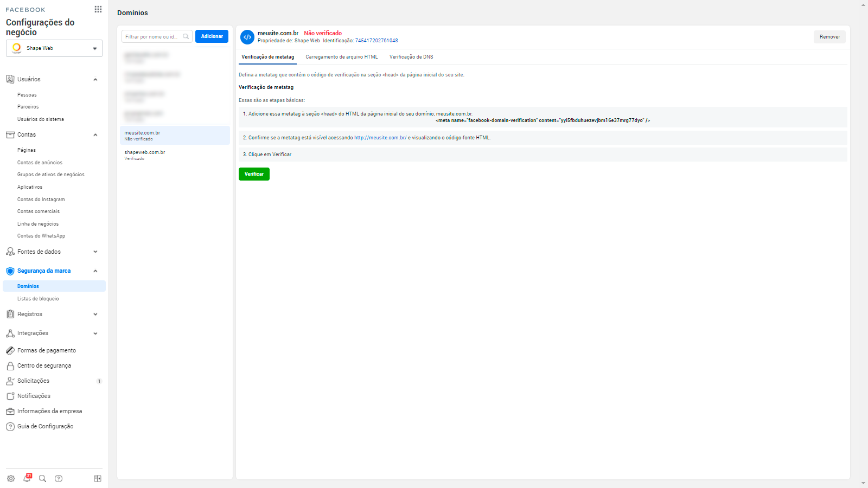Screen dimensions: 868x488
Task: Open Formas de pagamento
Action: (x=47, y=350)
